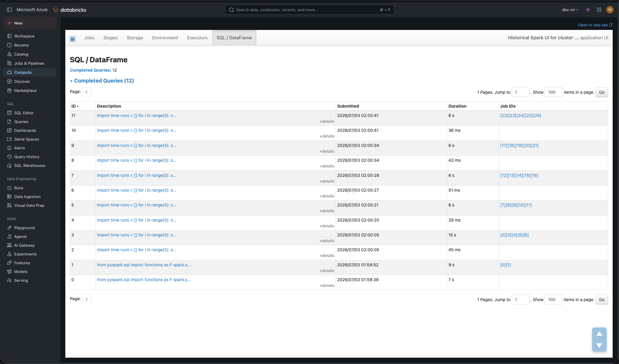The height and width of the screenshot is (364, 619).
Task: Open Catalog in the sidebar
Action: [30, 54]
